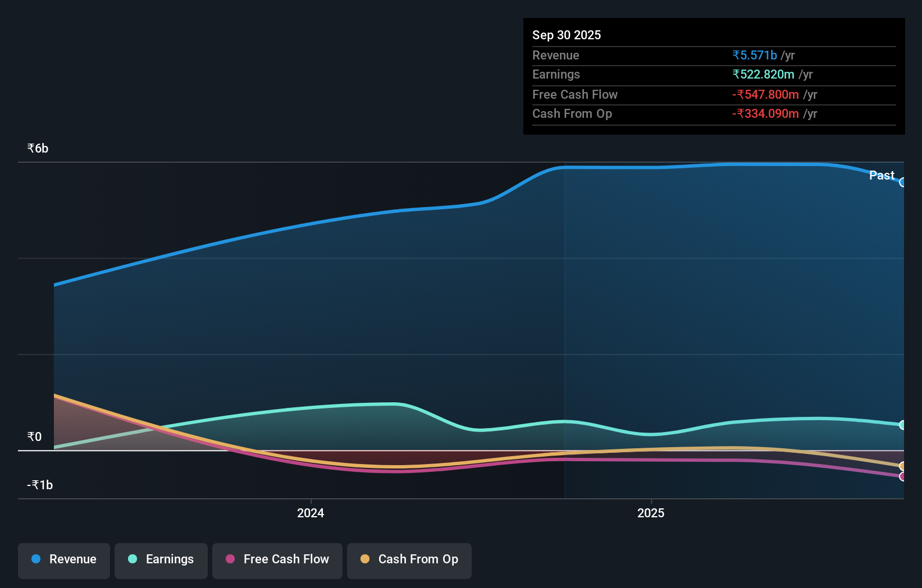Toggle the Earnings series off
The width and height of the screenshot is (922, 588).
click(x=161, y=559)
